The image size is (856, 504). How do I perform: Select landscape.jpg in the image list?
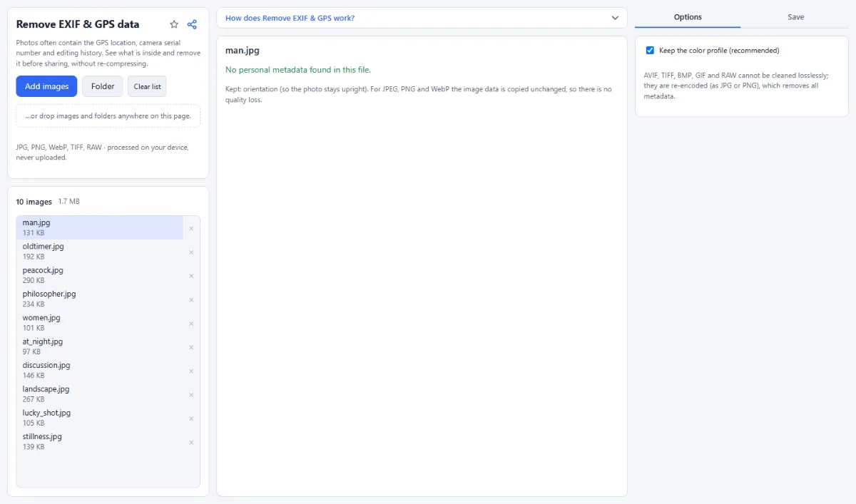pyautogui.click(x=100, y=394)
